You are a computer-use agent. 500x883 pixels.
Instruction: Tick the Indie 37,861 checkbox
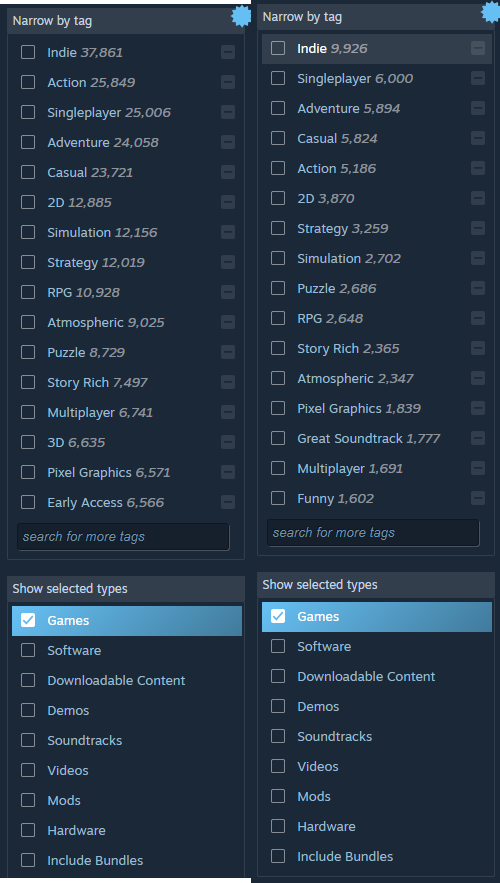click(x=28, y=52)
